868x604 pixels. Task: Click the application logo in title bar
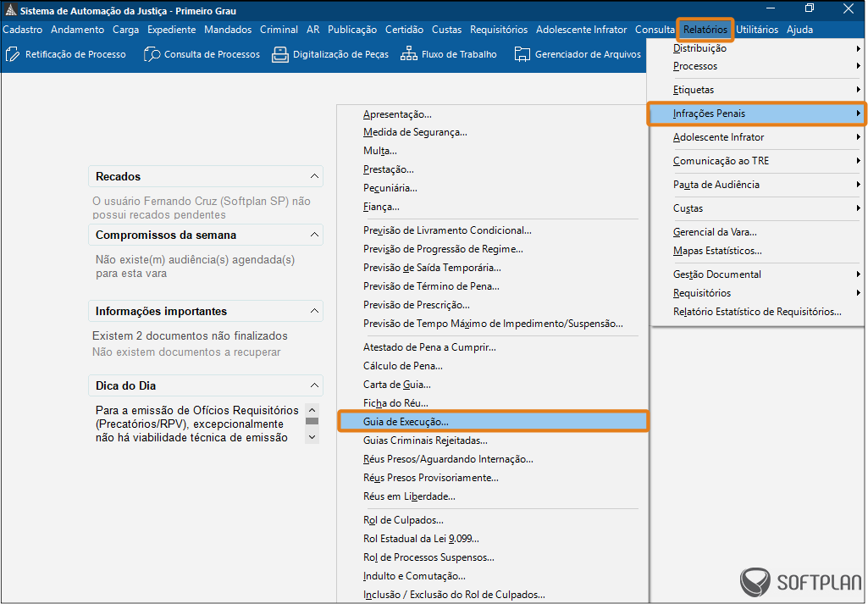pos(10,10)
